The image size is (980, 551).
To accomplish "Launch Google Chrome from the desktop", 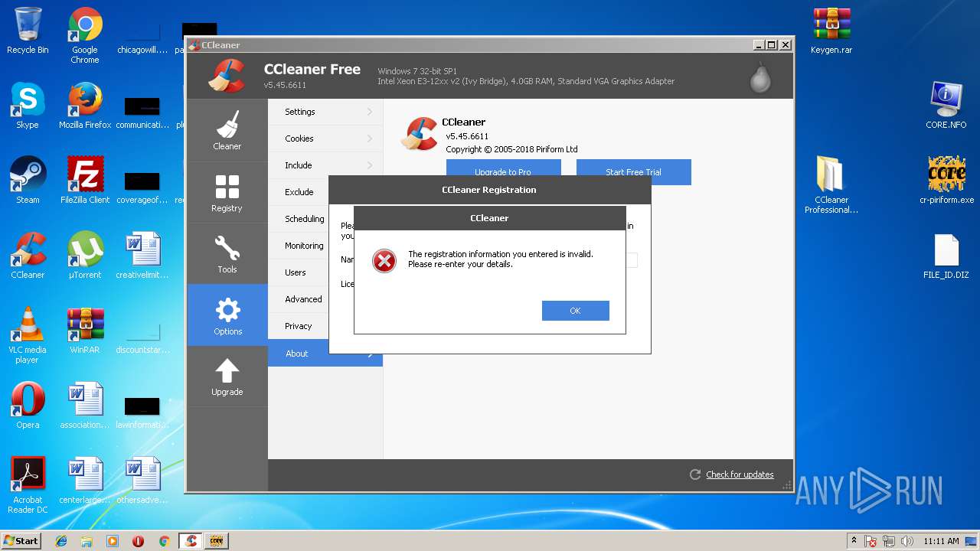I will [85, 35].
